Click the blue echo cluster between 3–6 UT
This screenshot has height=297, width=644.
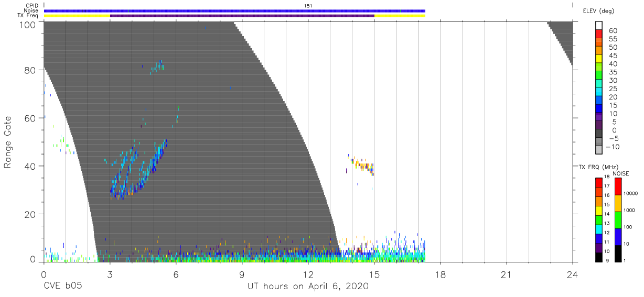click(x=138, y=170)
